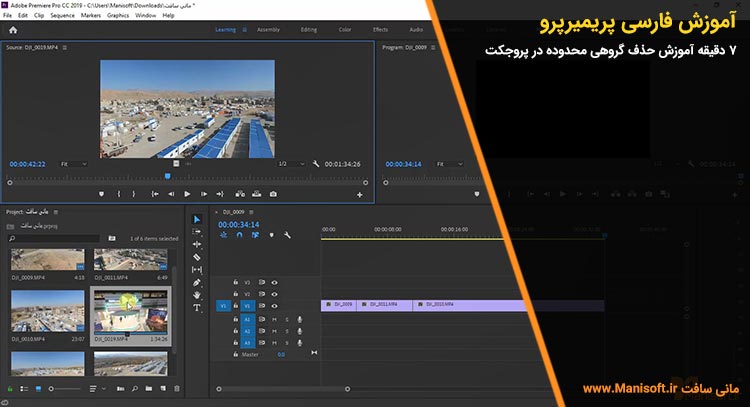750x407 pixels.
Task: Hide track V3 with eye icon
Action: tap(275, 283)
